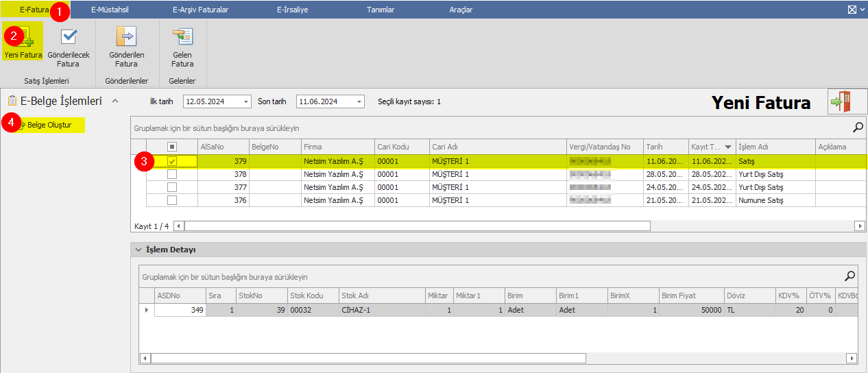Screen dimensions: 868x373
Task: Click the clipboard icon beside E-Belge İşlemleri
Action: [12, 101]
